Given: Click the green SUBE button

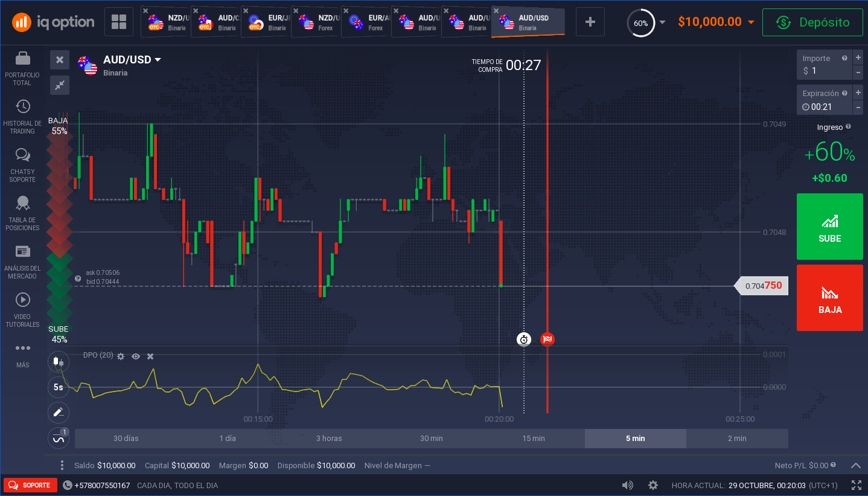Looking at the screenshot, I should pyautogui.click(x=830, y=227).
